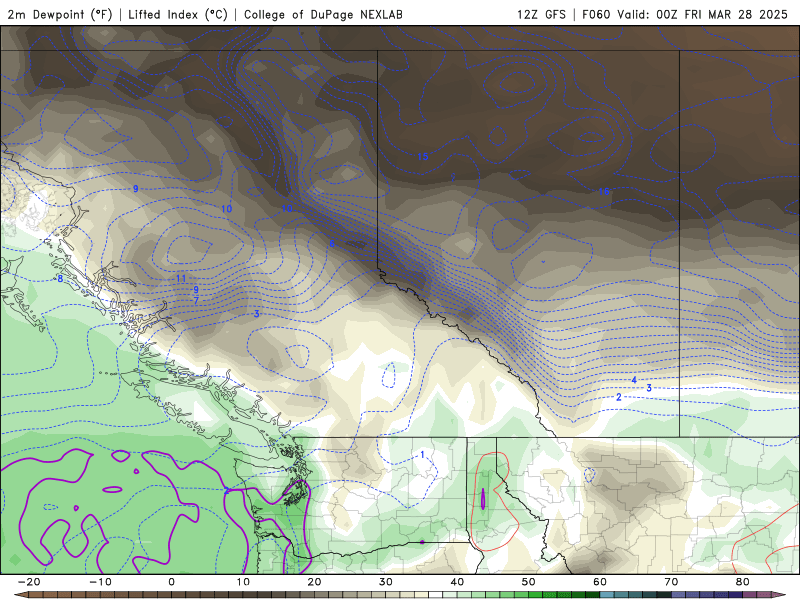This screenshot has width=800, height=600.
Task: Click the "F060" forecast hour label
Action: [596, 15]
